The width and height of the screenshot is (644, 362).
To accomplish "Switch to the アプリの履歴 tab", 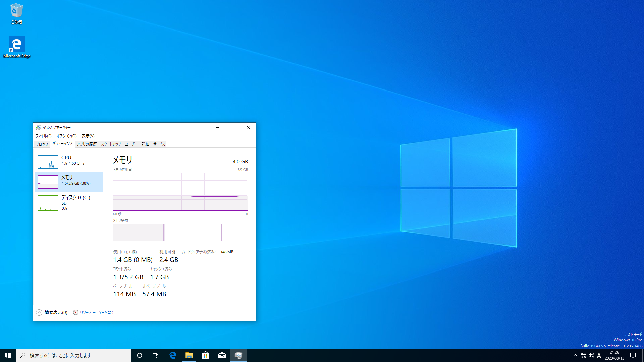I will [87, 144].
